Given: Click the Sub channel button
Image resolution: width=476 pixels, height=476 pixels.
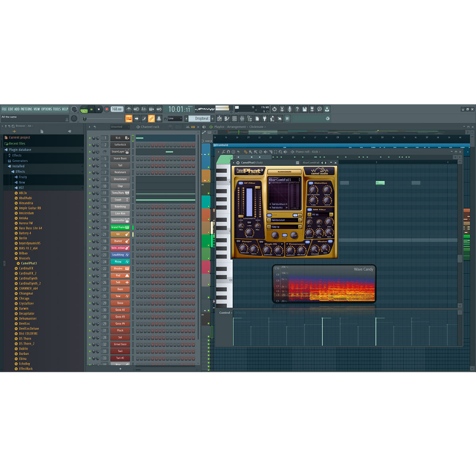Looking at the screenshot, I should pos(120,282).
